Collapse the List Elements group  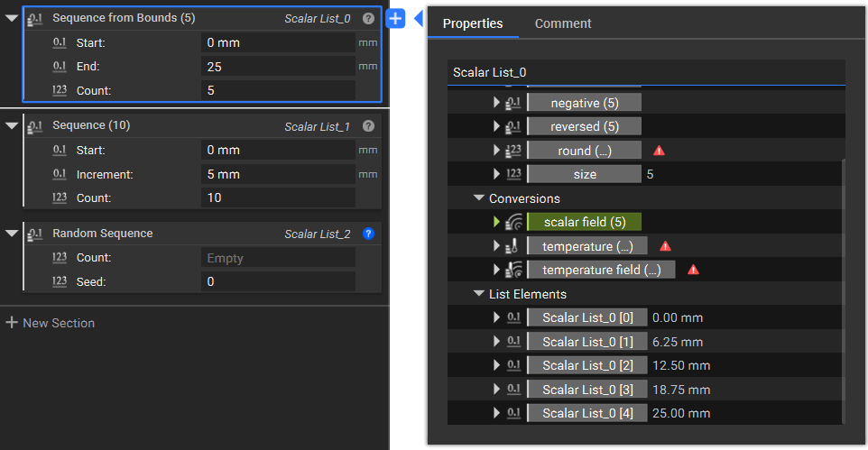click(x=478, y=294)
